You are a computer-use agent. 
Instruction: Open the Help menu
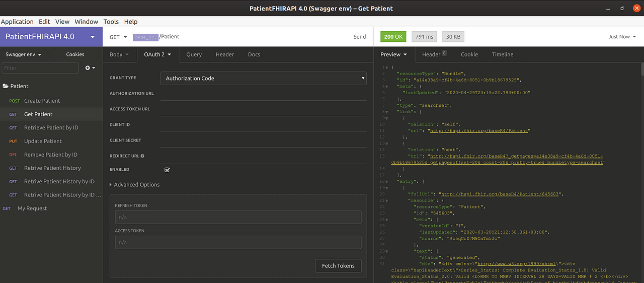click(131, 22)
